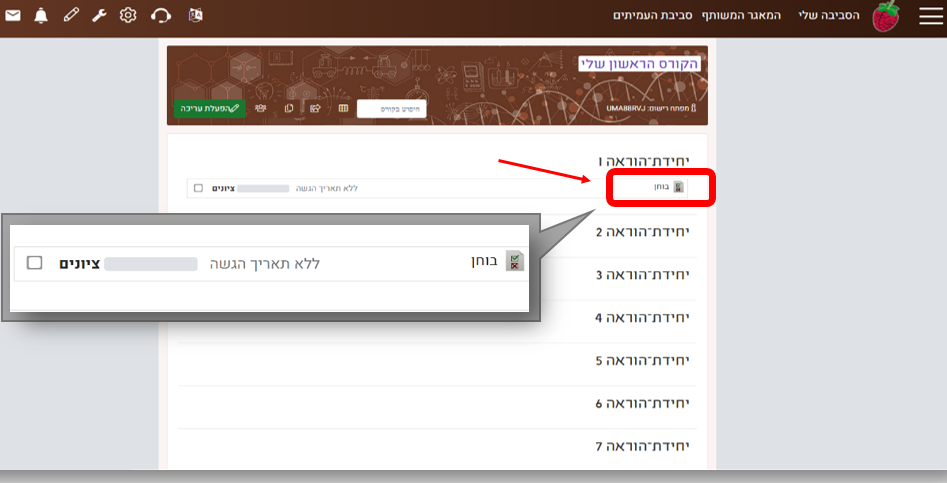Click the headset support icon
Viewport: 947px width, 483px height.
coord(160,15)
